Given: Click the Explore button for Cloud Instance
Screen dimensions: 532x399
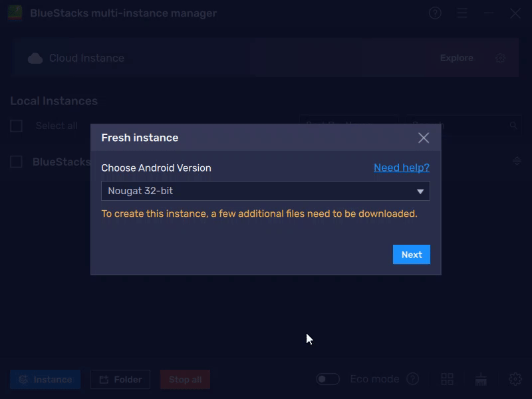Looking at the screenshot, I should coord(456,58).
